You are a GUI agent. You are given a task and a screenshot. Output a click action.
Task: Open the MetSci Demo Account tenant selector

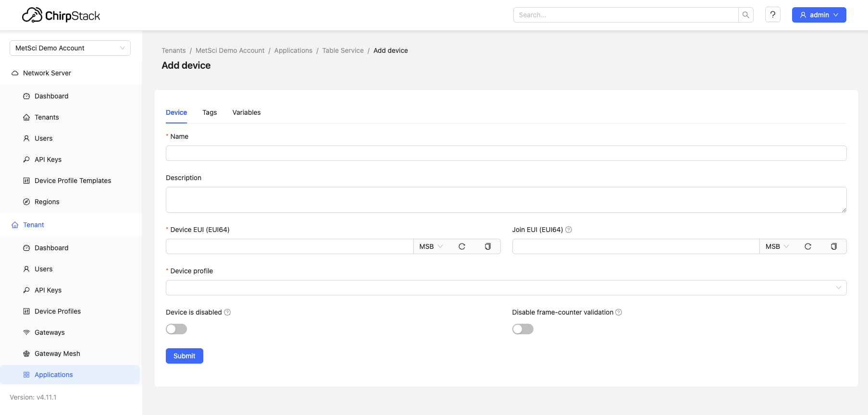pos(70,48)
